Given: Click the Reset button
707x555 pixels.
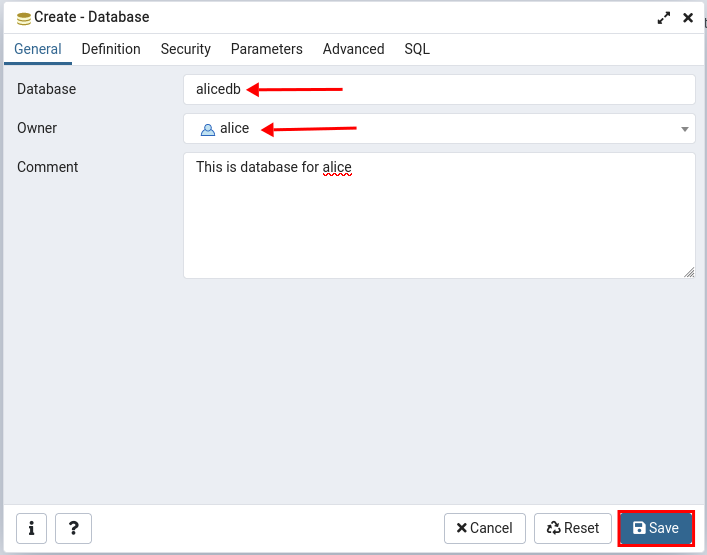Looking at the screenshot, I should click(x=573, y=528).
